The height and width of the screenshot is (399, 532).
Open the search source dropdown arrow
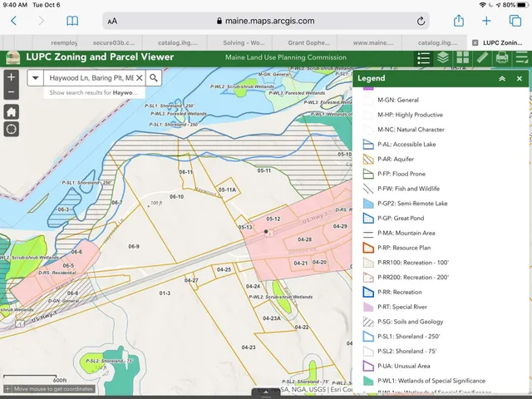[x=36, y=77]
